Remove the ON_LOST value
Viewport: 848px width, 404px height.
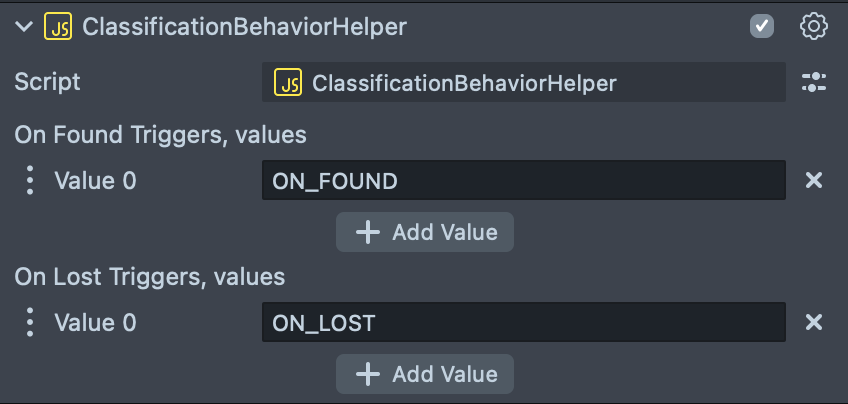click(x=814, y=323)
